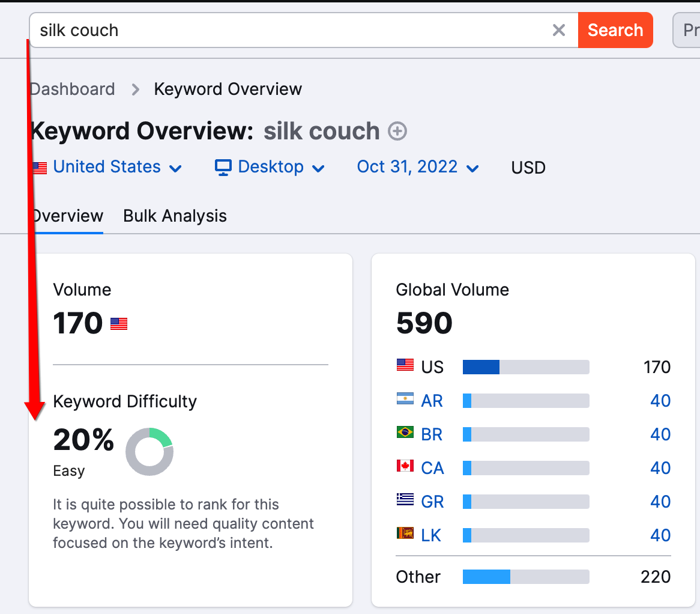
Task: Click the Greece flag icon
Action: [405, 500]
